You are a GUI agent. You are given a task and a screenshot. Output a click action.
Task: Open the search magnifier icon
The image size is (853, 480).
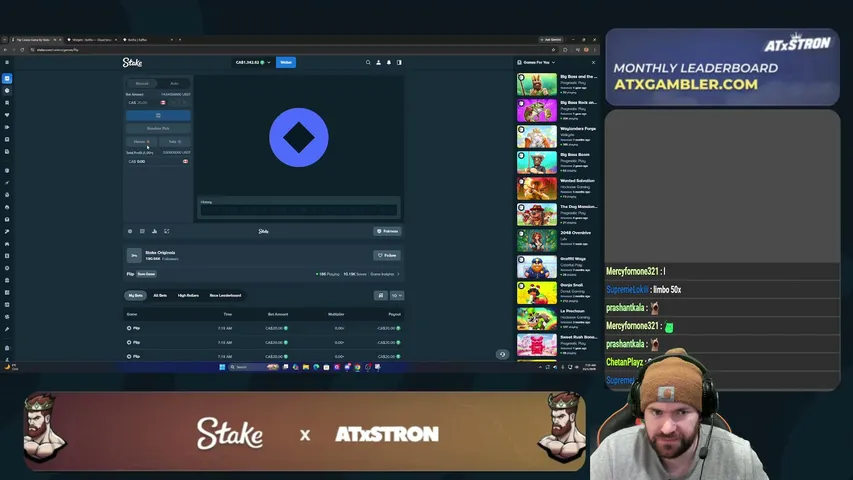click(368, 63)
